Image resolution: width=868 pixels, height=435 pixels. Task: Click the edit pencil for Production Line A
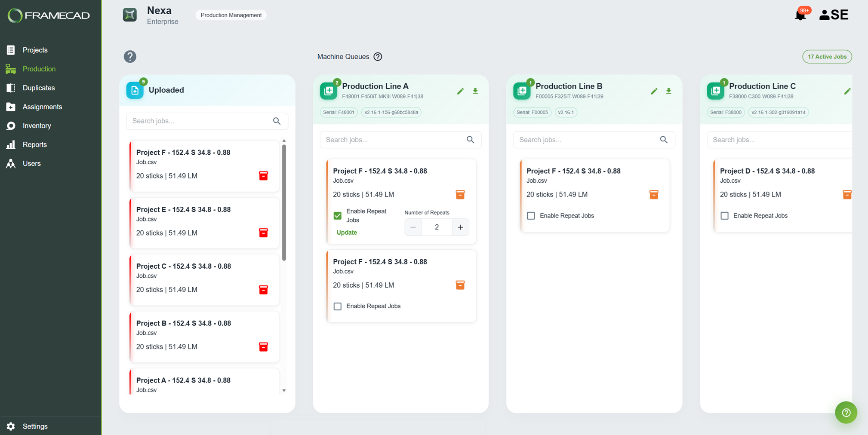click(x=460, y=91)
